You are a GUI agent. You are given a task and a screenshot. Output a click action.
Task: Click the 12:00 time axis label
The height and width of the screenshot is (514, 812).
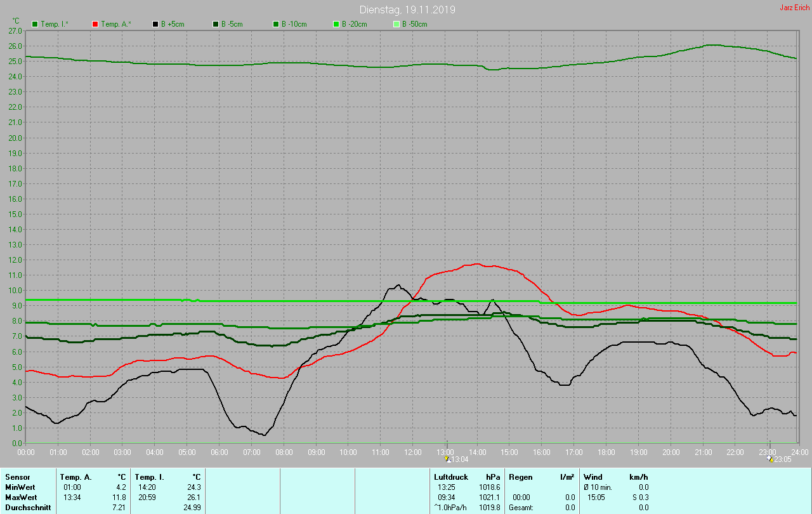[x=413, y=452]
